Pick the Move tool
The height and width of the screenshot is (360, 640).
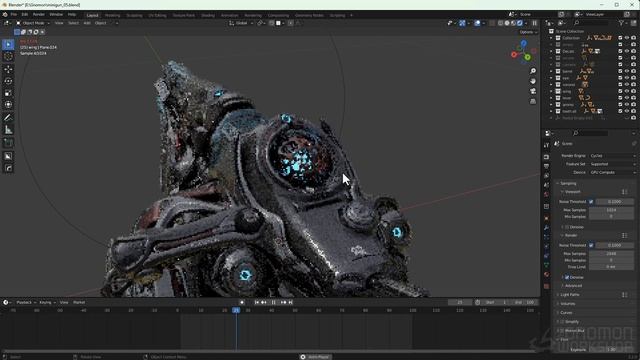[8, 69]
